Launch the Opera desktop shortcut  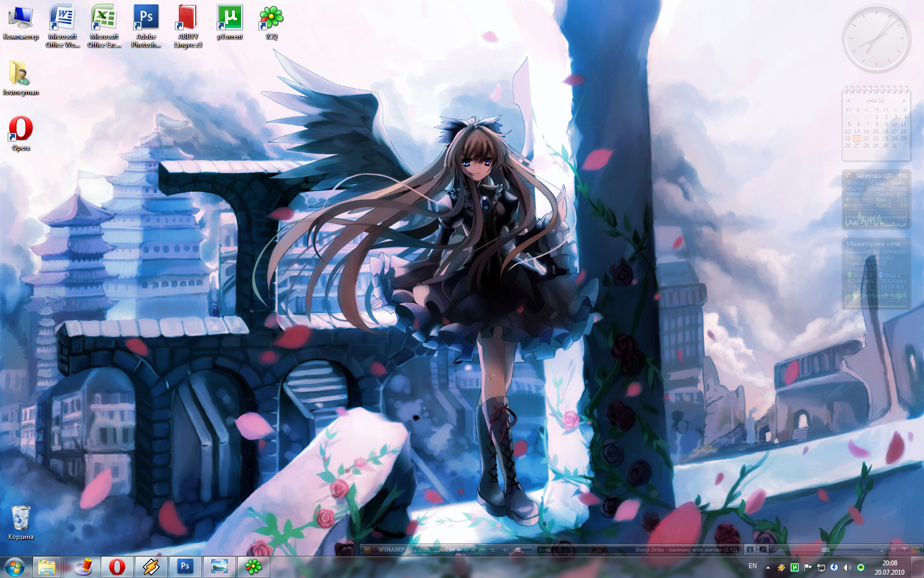(21, 133)
